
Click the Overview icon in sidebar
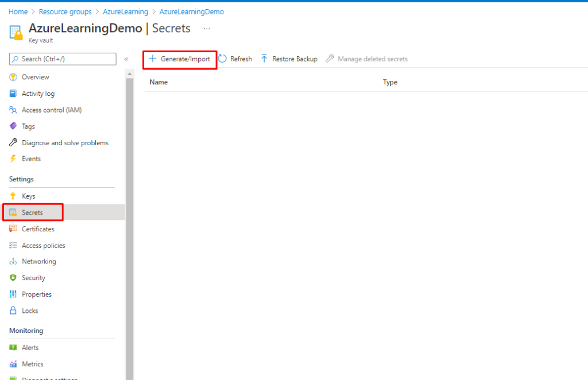pyautogui.click(x=13, y=77)
